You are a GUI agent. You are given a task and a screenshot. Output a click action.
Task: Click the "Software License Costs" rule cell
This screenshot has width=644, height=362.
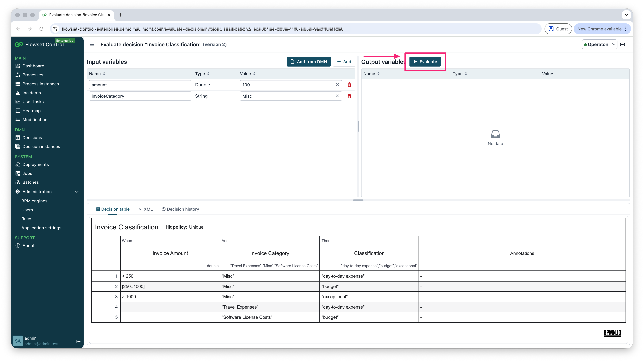click(x=270, y=317)
